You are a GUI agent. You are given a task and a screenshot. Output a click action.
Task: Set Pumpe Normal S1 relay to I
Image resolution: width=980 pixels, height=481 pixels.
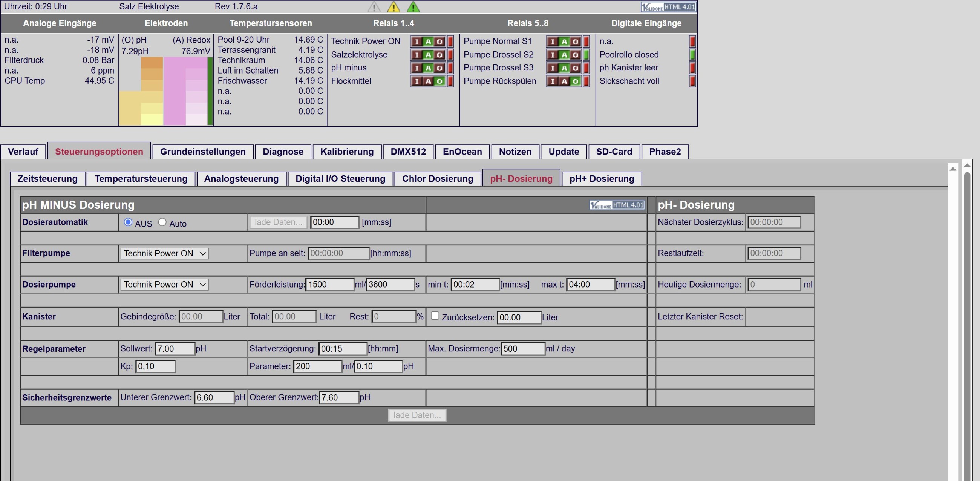click(x=553, y=41)
